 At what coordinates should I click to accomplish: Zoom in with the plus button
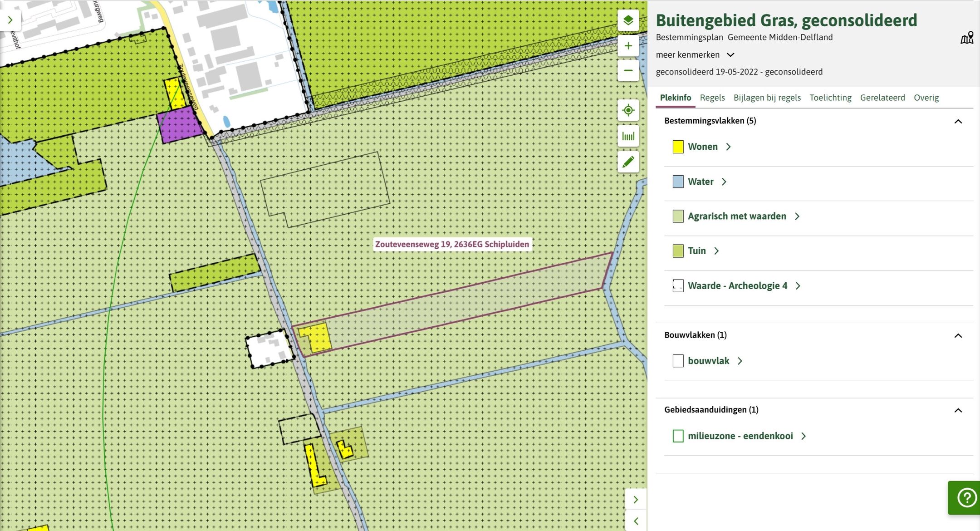point(628,46)
